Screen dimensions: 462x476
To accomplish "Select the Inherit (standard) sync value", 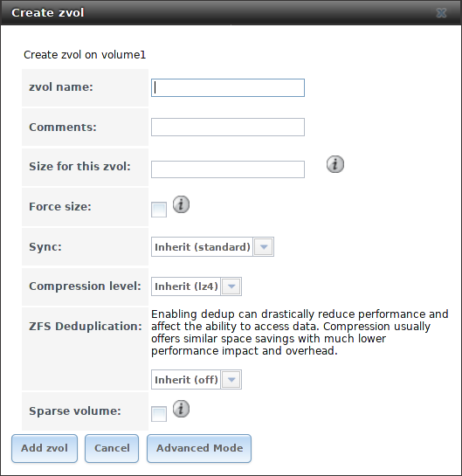I will (202, 247).
